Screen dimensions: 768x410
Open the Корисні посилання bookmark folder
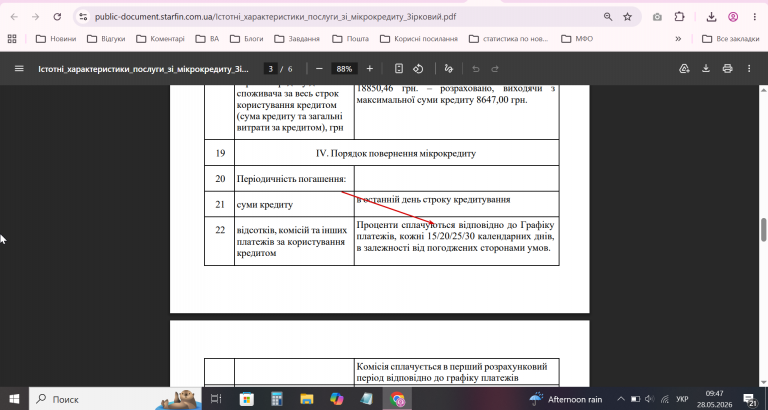(x=419, y=38)
